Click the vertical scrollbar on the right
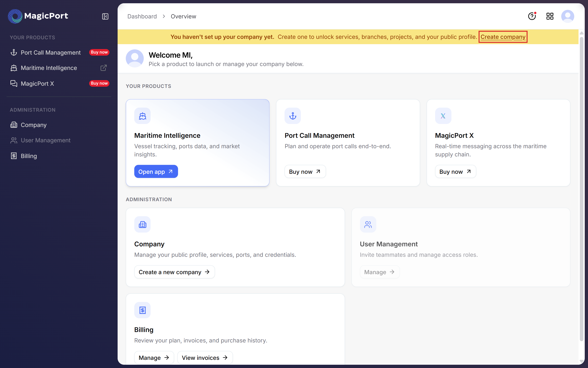 pyautogui.click(x=581, y=189)
